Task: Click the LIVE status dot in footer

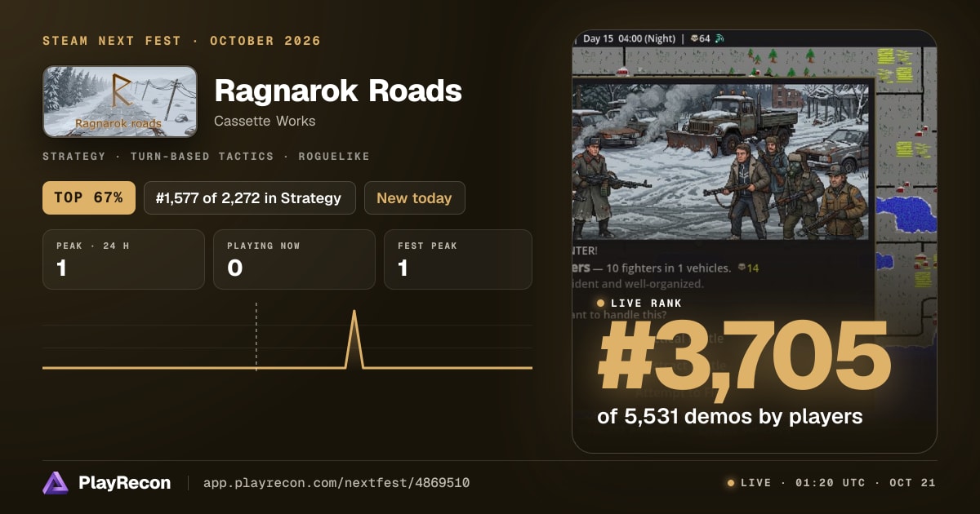Action: tap(731, 483)
